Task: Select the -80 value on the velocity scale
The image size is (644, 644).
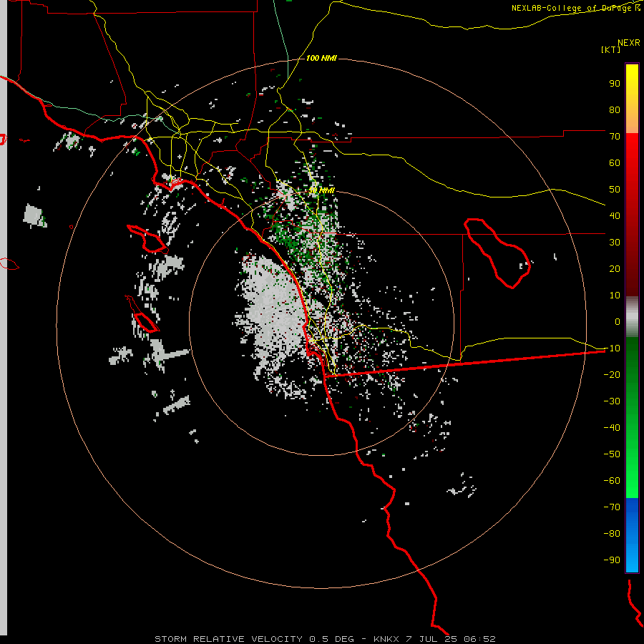Action: point(612,534)
